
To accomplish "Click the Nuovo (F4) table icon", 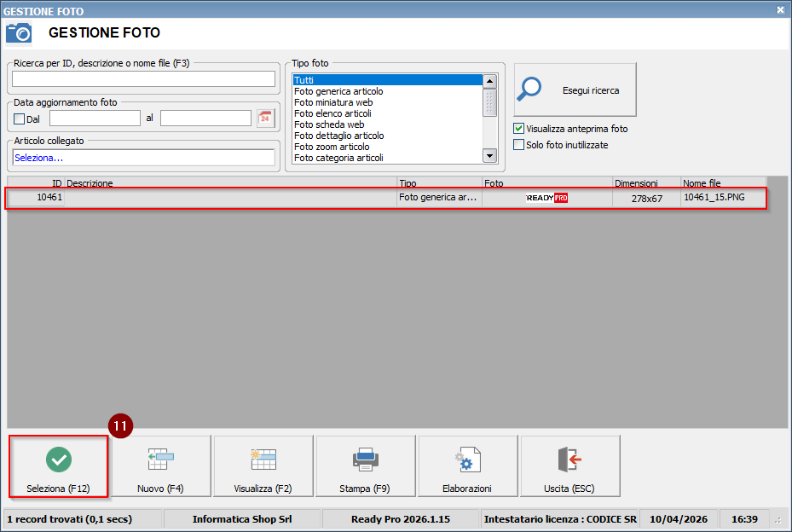I will [x=160, y=460].
